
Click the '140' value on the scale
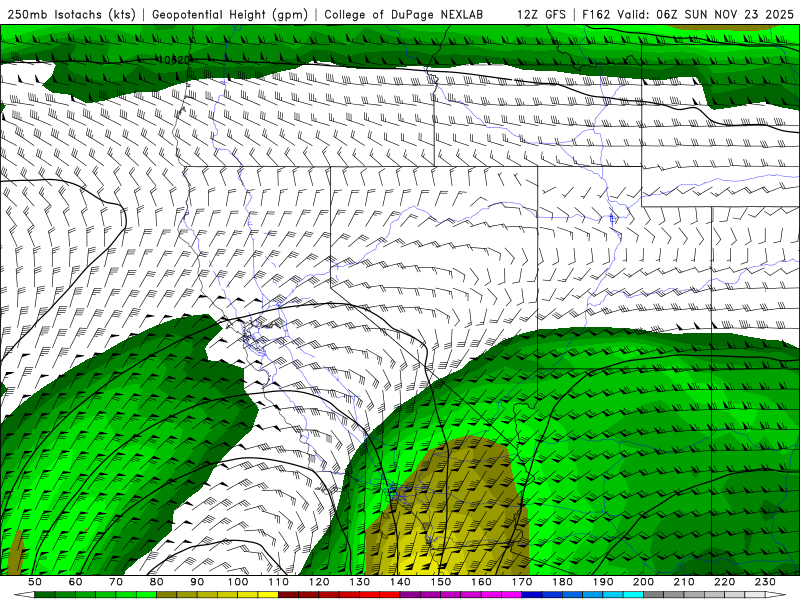pyautogui.click(x=400, y=582)
